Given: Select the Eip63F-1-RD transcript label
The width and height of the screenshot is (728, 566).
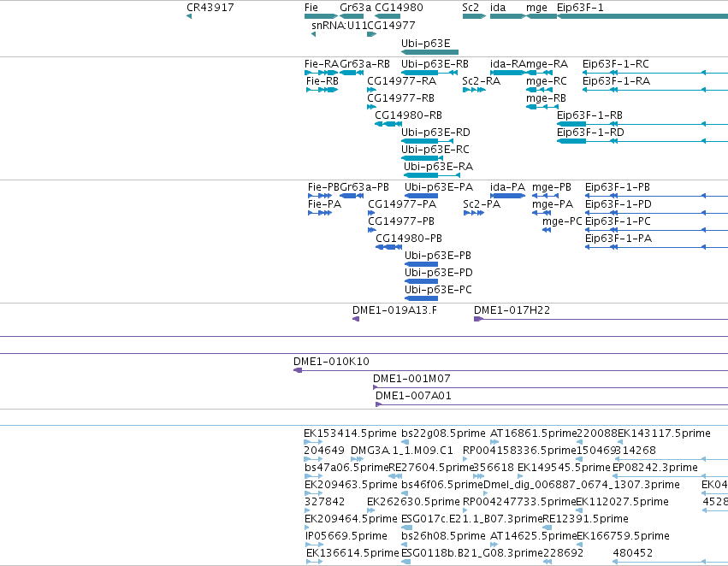Looking at the screenshot, I should [x=590, y=133].
